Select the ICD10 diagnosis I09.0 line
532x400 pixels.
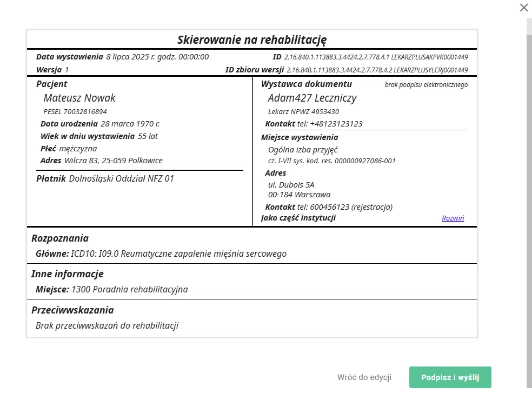(168, 254)
